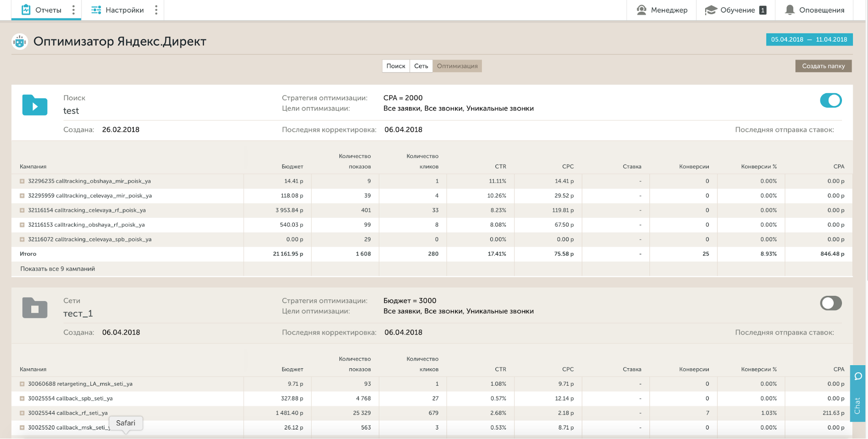Click the Менеджер headset icon
The width and height of the screenshot is (868, 439).
[x=641, y=10]
